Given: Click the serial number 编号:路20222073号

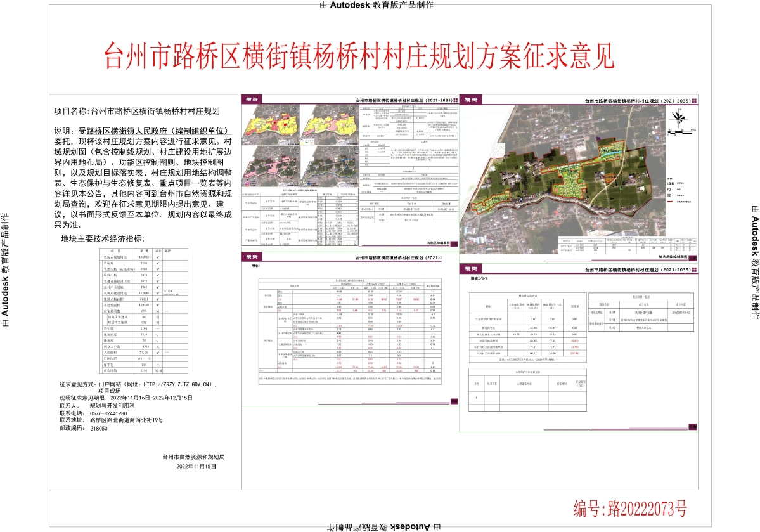Looking at the screenshot, I should point(630,509).
